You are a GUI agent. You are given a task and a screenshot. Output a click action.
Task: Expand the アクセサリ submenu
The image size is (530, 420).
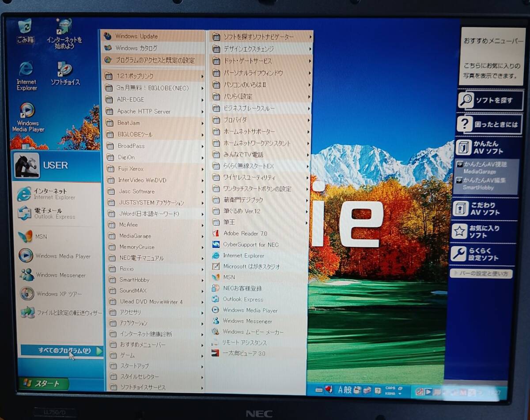[155, 312]
